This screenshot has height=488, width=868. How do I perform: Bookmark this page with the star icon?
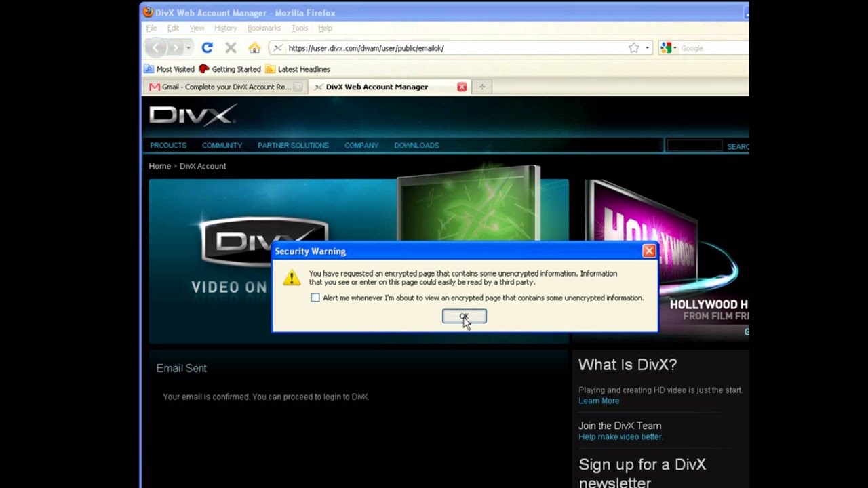[x=633, y=48]
